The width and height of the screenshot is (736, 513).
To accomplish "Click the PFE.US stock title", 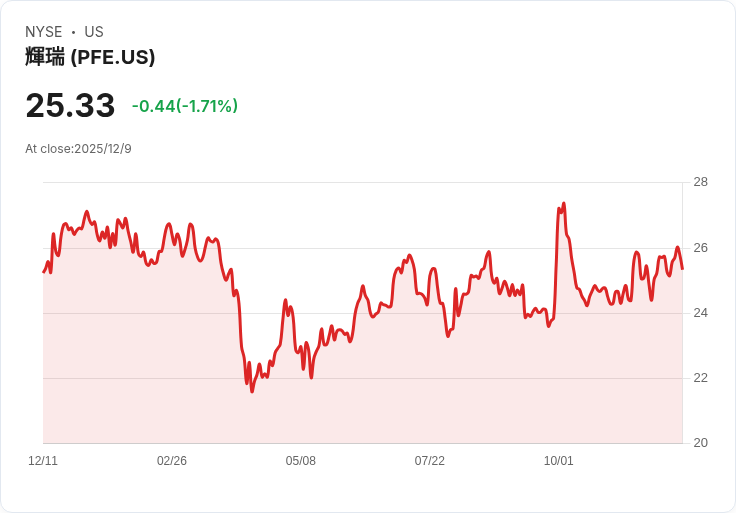I will [x=90, y=57].
